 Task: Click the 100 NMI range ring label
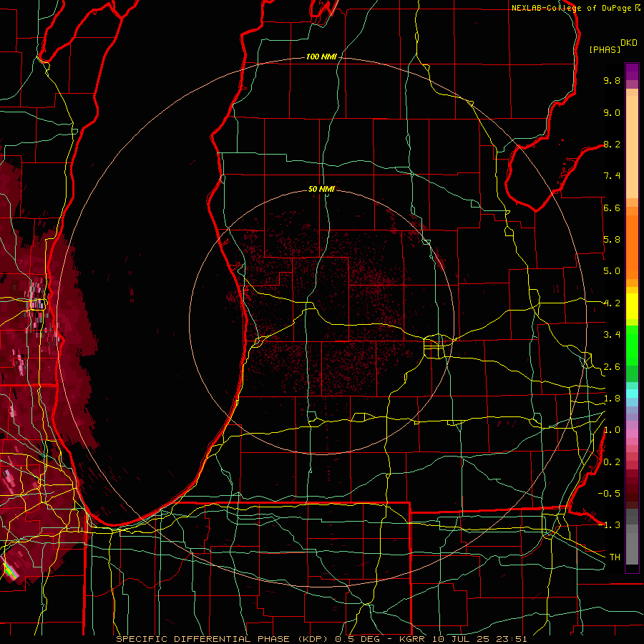(x=321, y=57)
